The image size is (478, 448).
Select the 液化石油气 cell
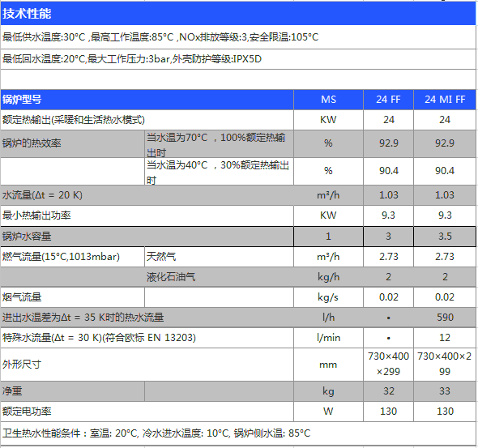click(x=219, y=277)
